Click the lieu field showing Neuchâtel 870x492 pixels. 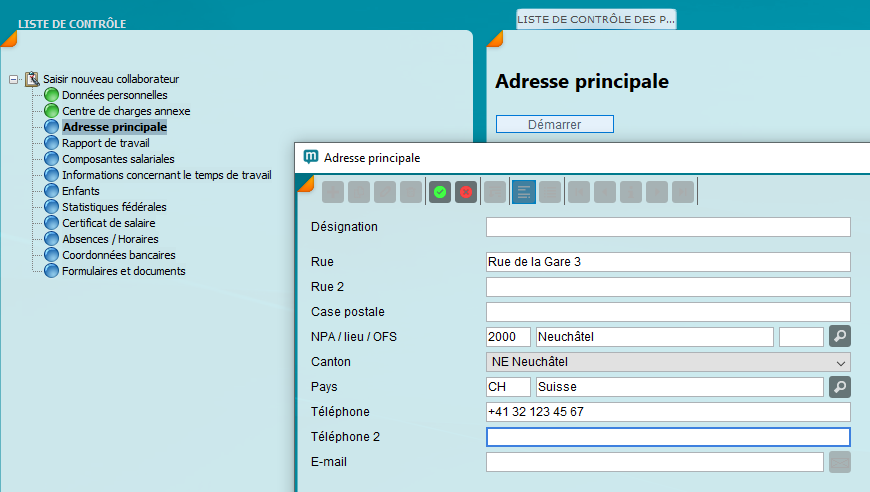coord(655,337)
